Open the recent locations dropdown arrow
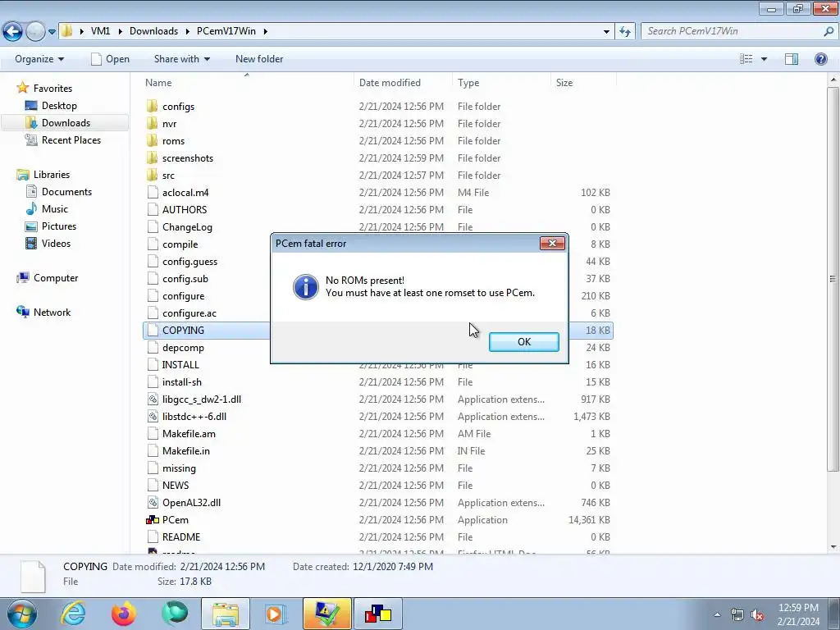This screenshot has height=630, width=840. pos(52,32)
